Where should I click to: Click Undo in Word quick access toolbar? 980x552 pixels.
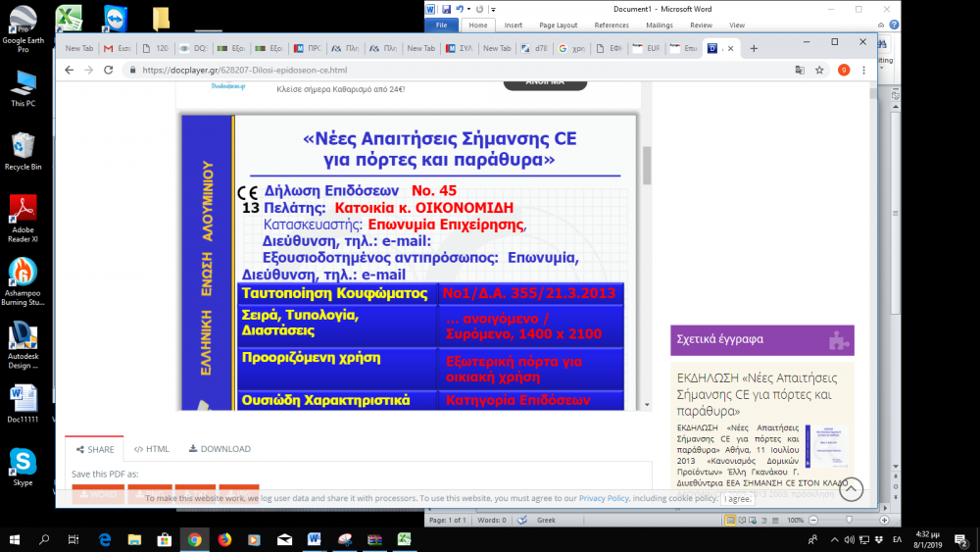pos(460,10)
